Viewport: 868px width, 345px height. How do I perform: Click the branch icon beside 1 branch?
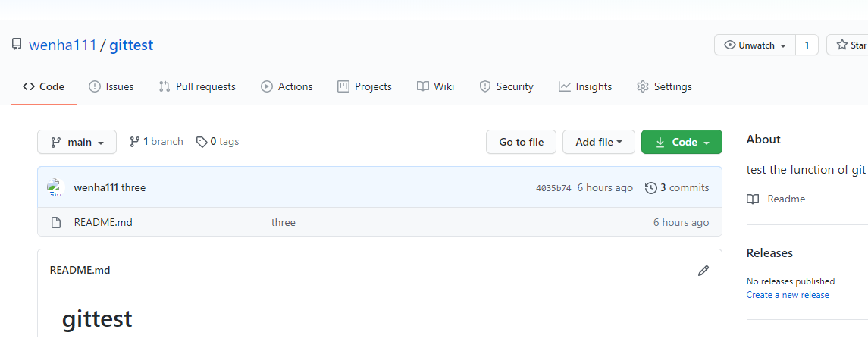coord(134,142)
